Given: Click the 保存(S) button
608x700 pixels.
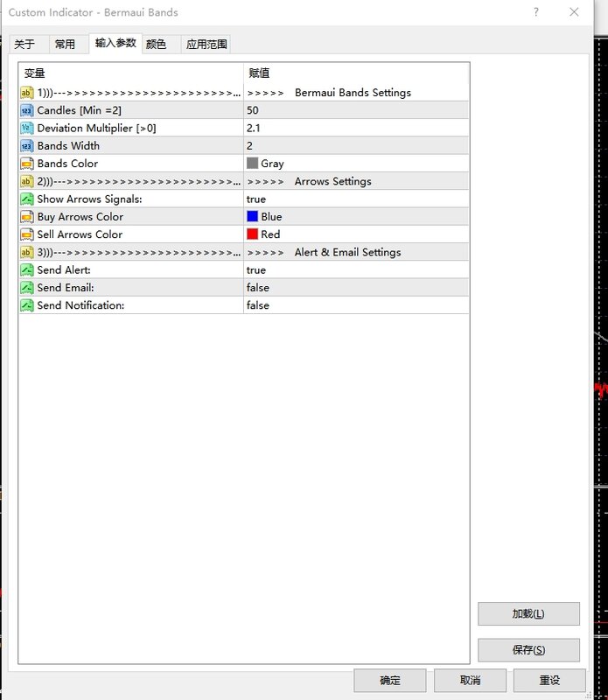Looking at the screenshot, I should point(528,650).
